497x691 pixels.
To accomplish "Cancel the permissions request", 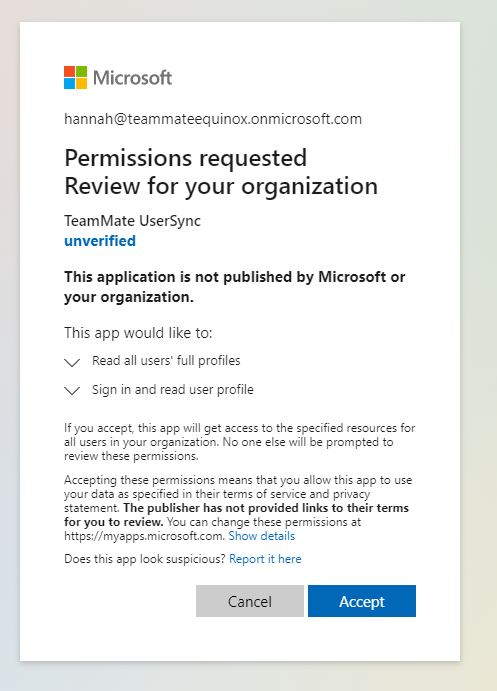I will coord(250,601).
